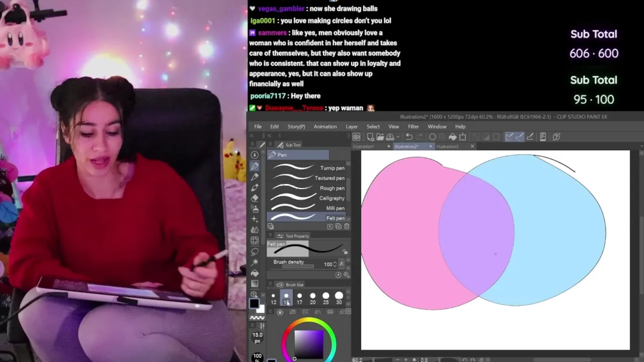Select the Eraser tool in the toolbox
The image size is (644, 362).
tap(255, 198)
